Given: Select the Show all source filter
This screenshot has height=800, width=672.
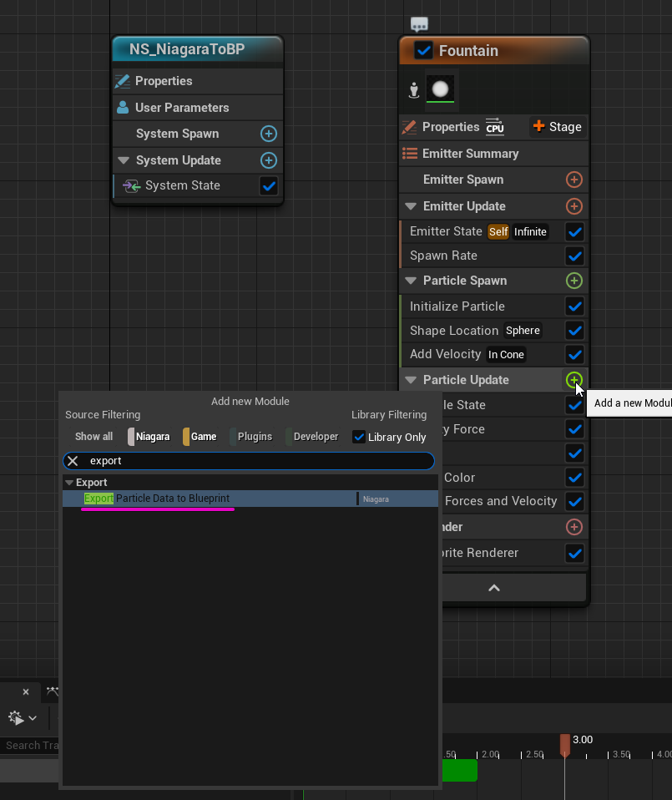Looking at the screenshot, I should tap(93, 437).
